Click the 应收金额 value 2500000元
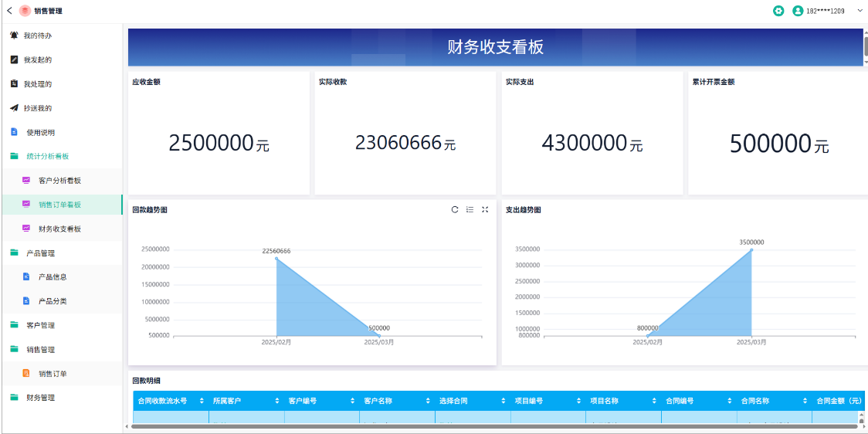Image resolution: width=868 pixels, height=434 pixels. tap(219, 144)
